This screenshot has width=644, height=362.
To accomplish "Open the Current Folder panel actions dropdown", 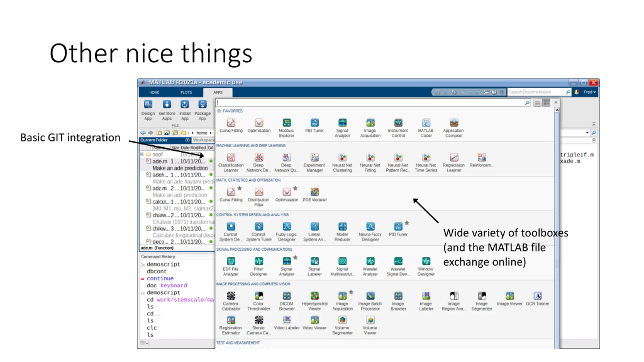I will click(x=187, y=140).
